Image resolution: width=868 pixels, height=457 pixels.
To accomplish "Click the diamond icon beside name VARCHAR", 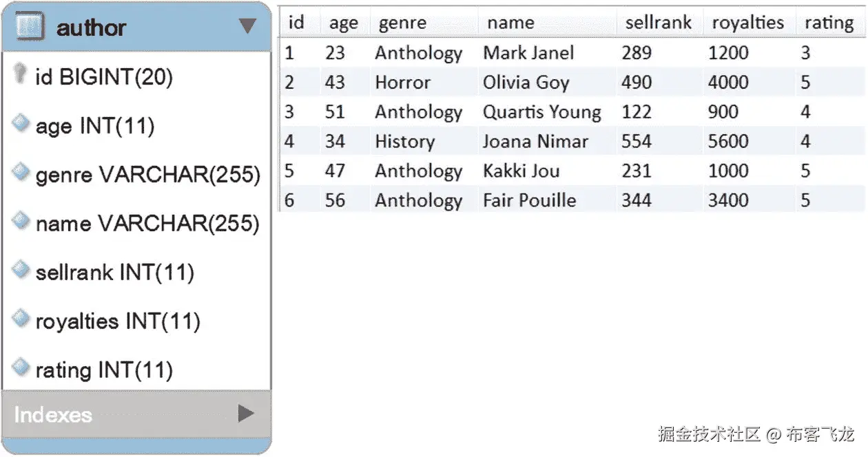I will 21,221.
